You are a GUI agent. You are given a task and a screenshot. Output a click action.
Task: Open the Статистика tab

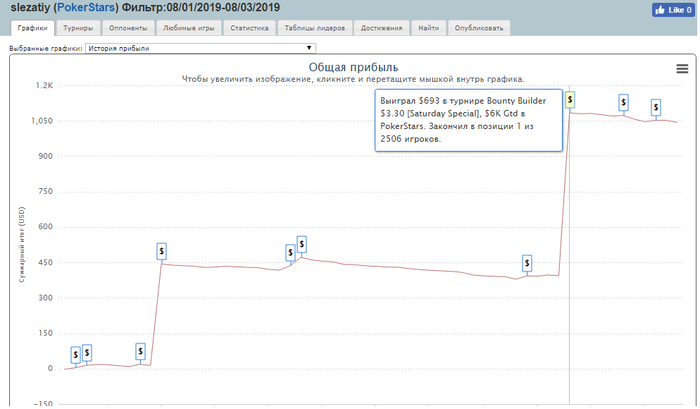[249, 28]
